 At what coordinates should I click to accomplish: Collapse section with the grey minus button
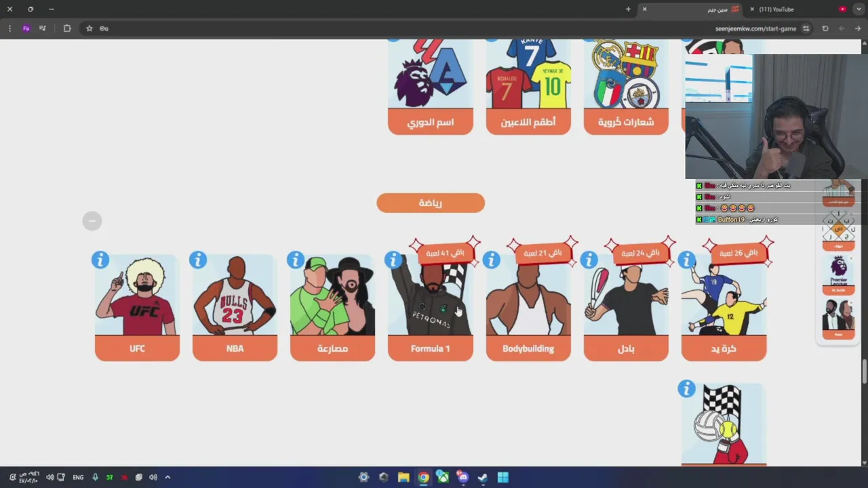[x=92, y=220]
